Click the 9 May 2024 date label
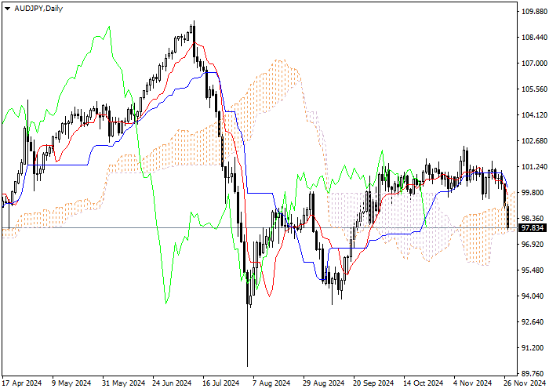549x392 pixels. coord(71,383)
